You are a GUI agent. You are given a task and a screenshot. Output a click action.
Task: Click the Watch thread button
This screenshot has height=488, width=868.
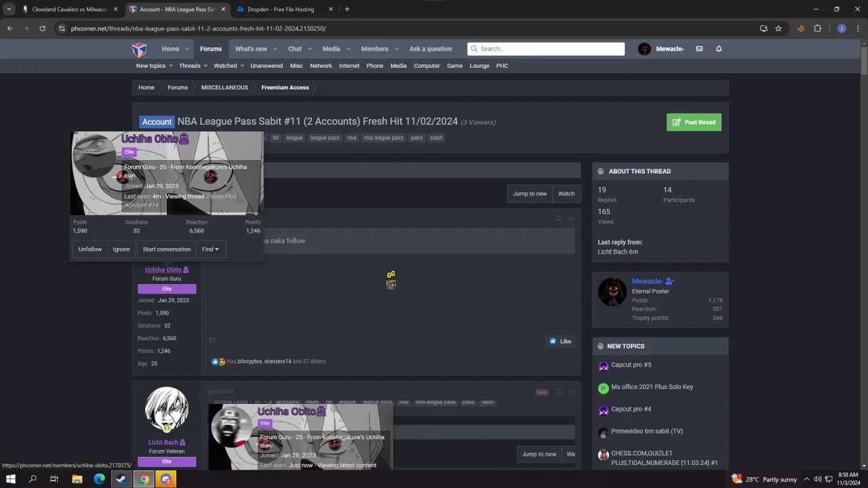(x=566, y=194)
